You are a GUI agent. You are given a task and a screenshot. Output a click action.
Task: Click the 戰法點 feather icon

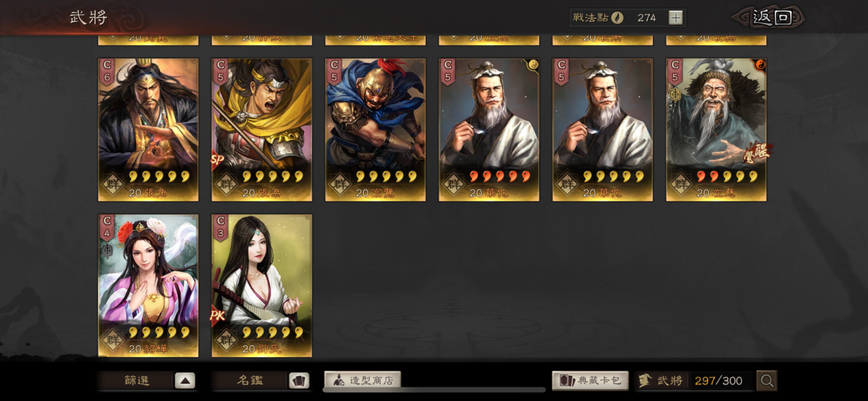pyautogui.click(x=617, y=17)
